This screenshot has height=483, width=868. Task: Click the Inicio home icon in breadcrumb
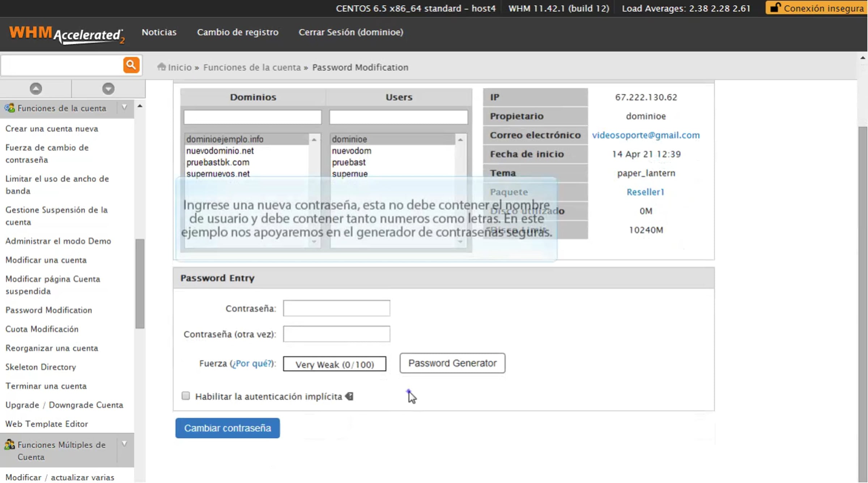tap(162, 67)
